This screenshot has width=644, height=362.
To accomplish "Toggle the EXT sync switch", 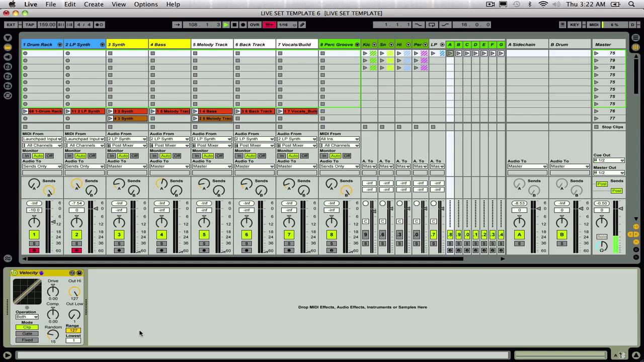I will [11, 25].
